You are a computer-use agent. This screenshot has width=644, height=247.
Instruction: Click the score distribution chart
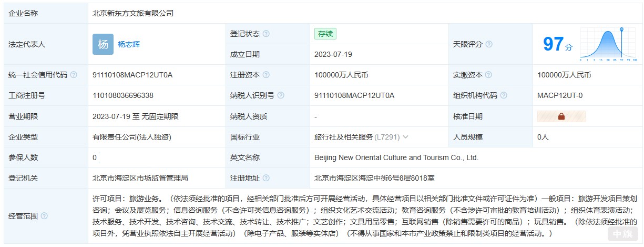point(607,44)
